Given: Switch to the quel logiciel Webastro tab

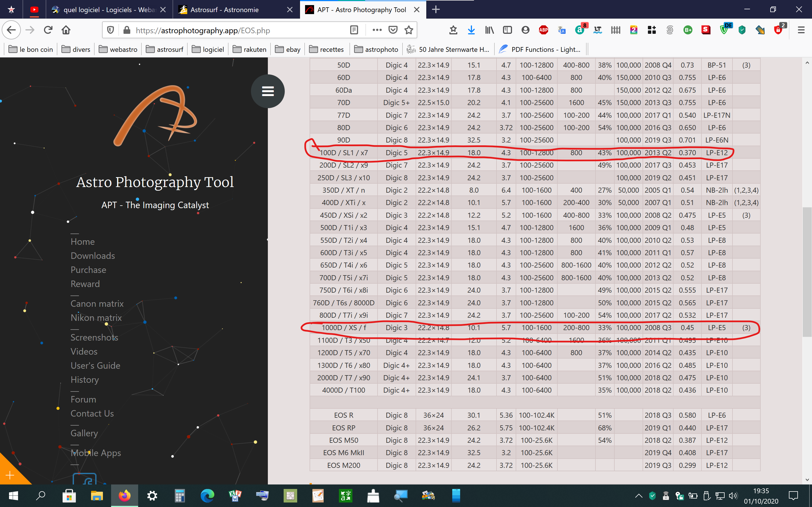Looking at the screenshot, I should (x=110, y=10).
